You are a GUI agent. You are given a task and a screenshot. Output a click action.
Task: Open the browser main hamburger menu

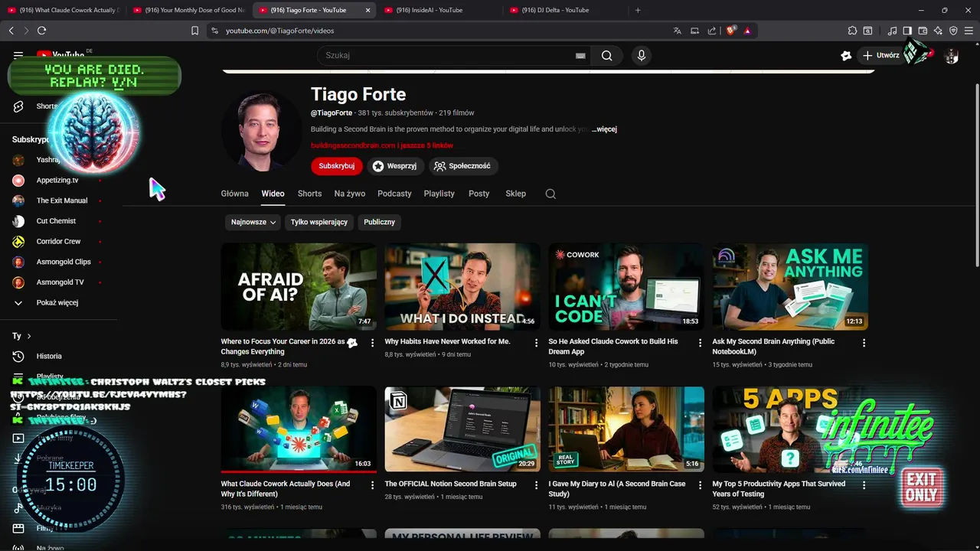coord(969,31)
